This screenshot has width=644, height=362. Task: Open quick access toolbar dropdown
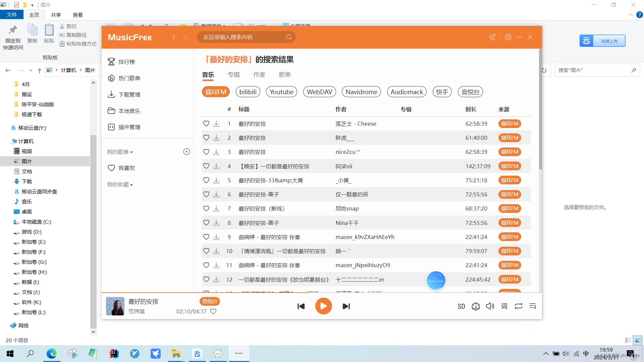pos(32,5)
